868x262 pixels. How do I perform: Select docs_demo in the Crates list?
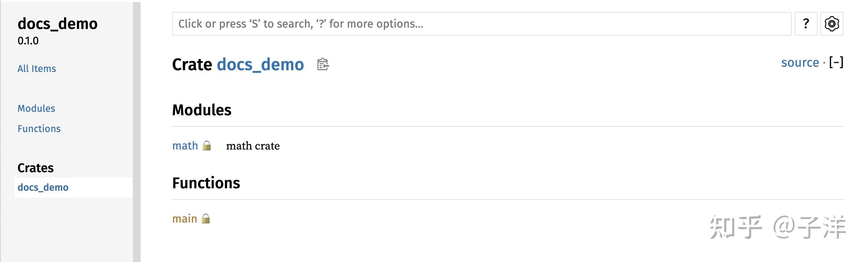coord(43,188)
